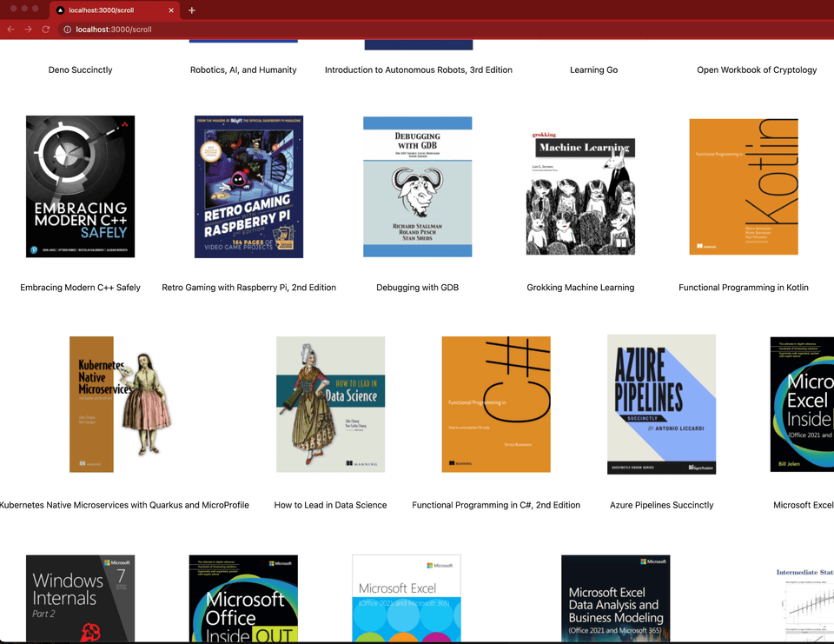
Task: Click 'Open Workbook of Cryptology' title
Action: click(x=757, y=70)
